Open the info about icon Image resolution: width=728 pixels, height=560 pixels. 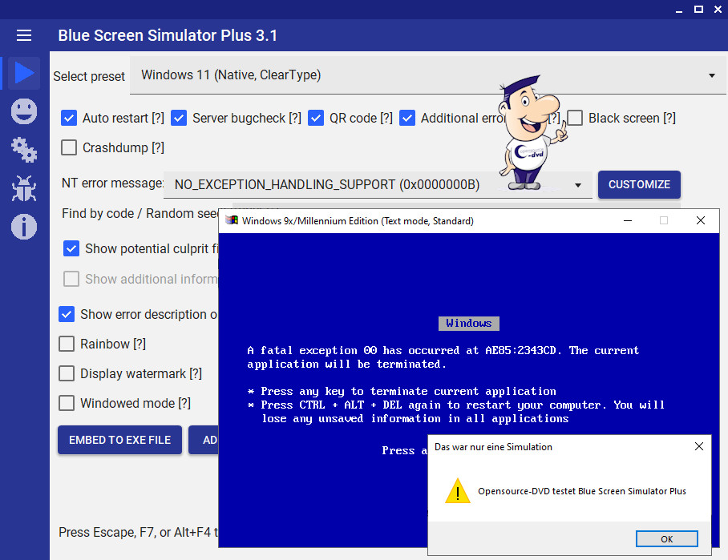(x=24, y=227)
